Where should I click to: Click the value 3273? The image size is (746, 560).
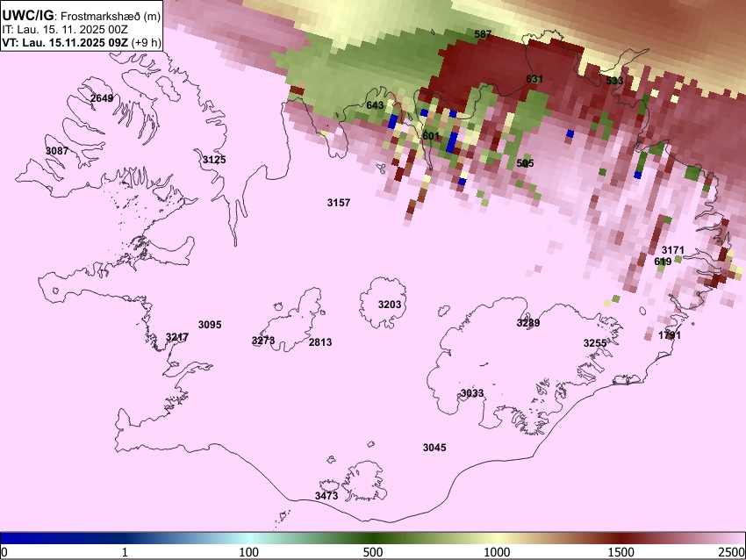coord(263,341)
